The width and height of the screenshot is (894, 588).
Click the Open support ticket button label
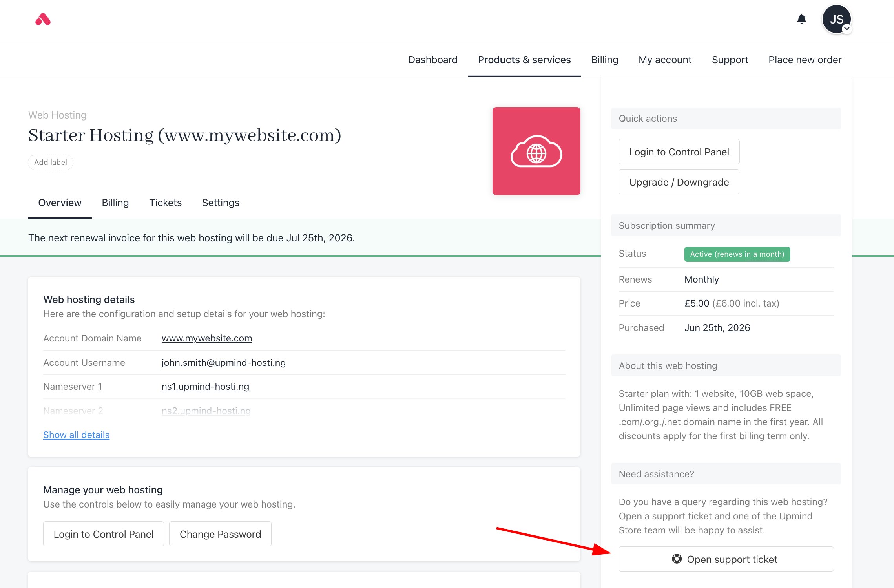tap(732, 559)
